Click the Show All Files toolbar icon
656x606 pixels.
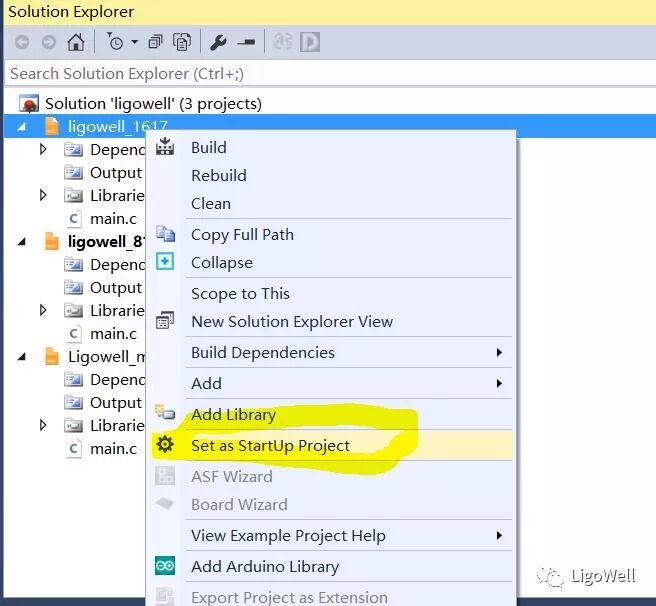point(182,42)
